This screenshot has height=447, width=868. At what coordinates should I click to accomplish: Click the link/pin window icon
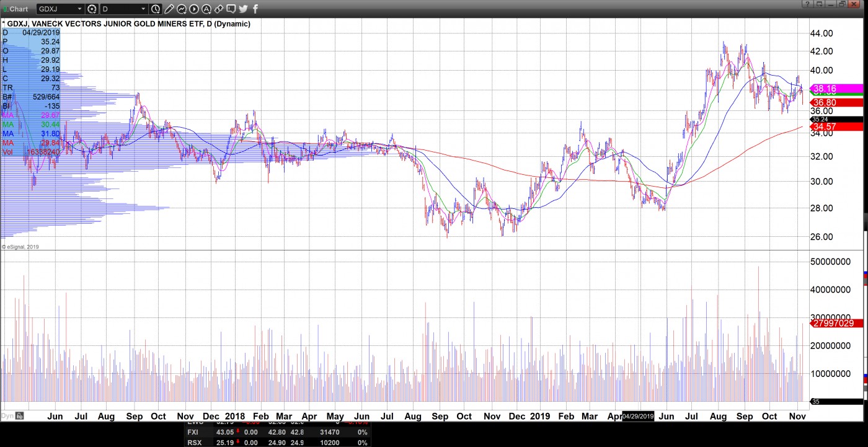[219, 9]
